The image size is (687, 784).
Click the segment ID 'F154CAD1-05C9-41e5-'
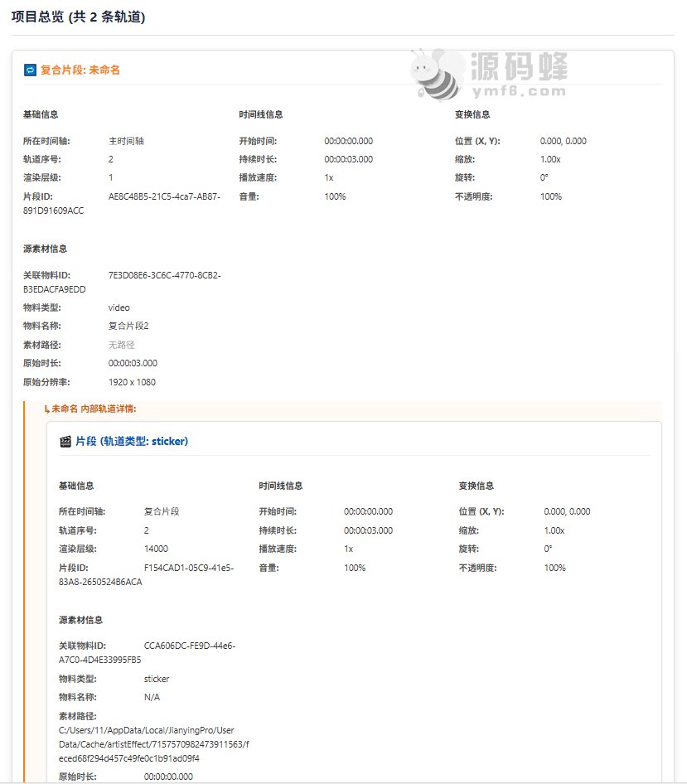coord(189,568)
